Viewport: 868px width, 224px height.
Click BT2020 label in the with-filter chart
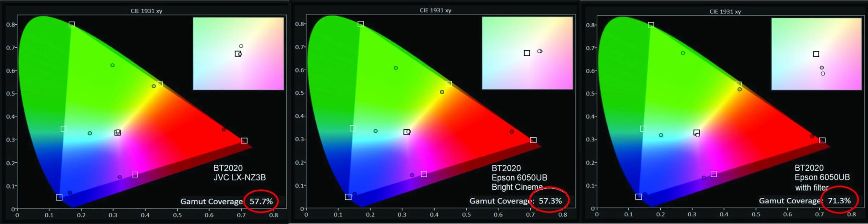809,168
